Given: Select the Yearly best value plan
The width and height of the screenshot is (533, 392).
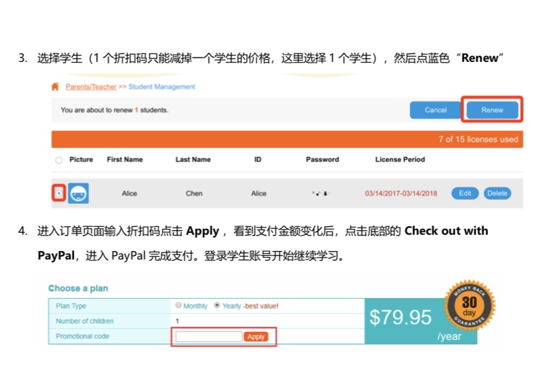Looking at the screenshot, I should point(217,305).
